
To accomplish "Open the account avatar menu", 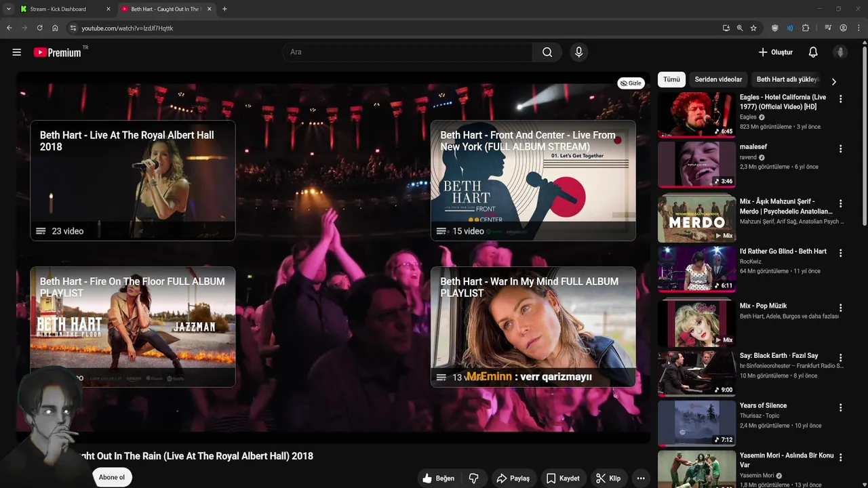I will pos(840,52).
